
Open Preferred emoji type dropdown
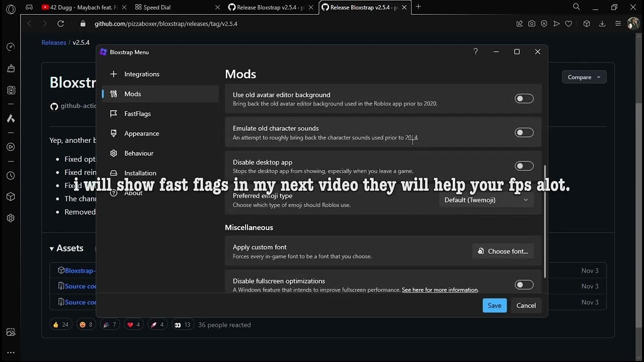click(x=486, y=200)
